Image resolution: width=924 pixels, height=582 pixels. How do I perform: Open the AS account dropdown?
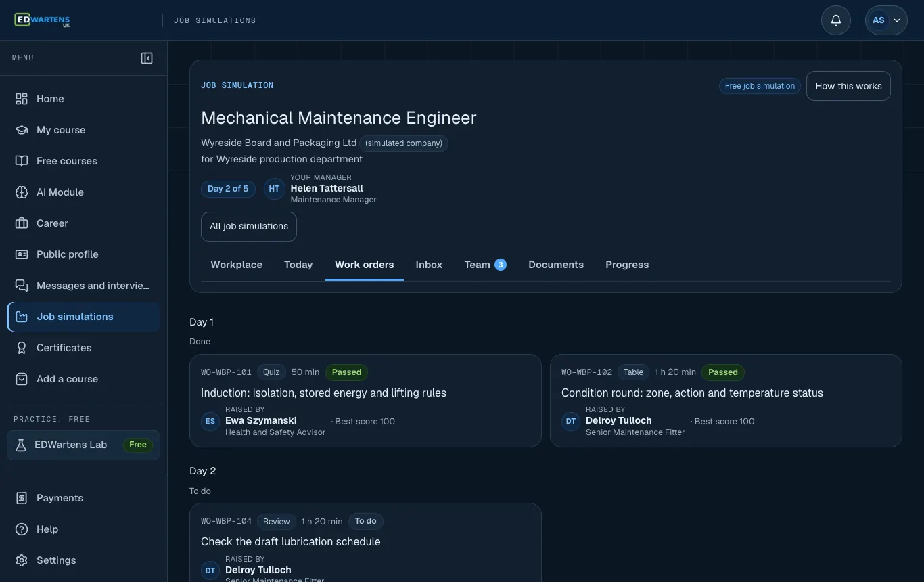(887, 20)
